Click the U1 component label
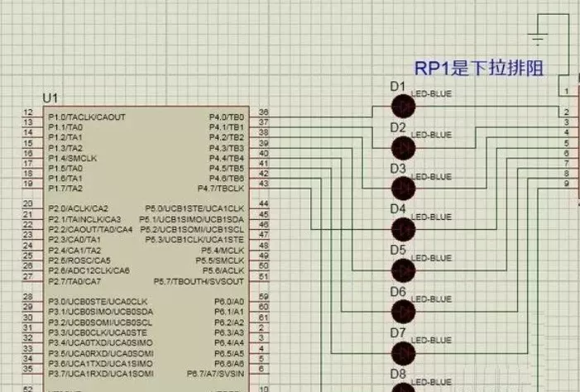The height and width of the screenshot is (392, 580). point(50,98)
